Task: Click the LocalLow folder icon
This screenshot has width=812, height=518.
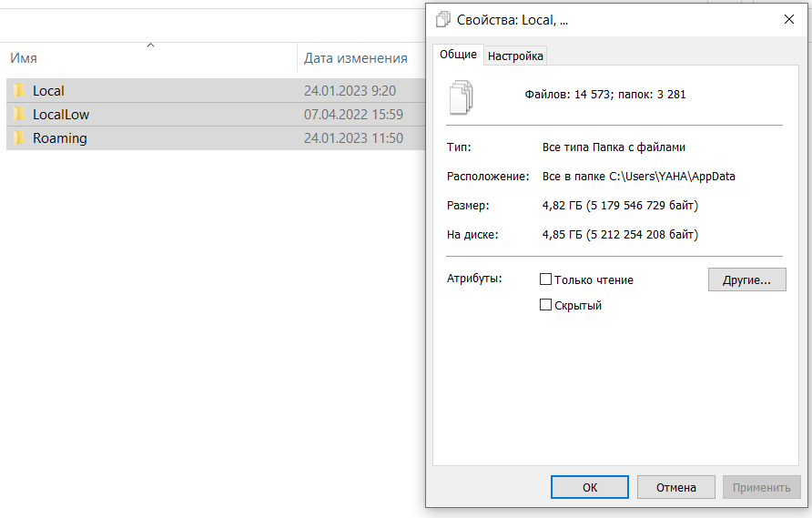Action: [x=19, y=115]
